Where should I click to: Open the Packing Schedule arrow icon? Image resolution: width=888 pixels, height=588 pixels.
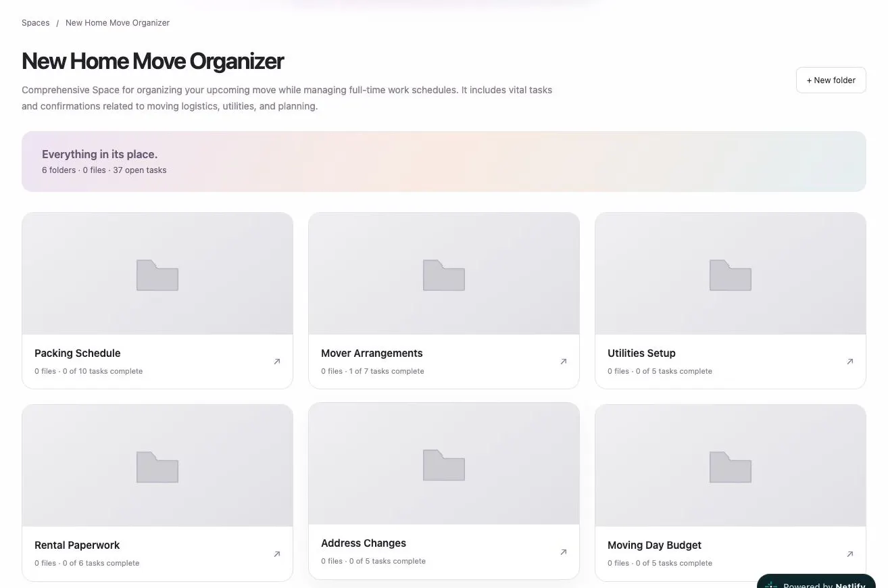tap(277, 362)
